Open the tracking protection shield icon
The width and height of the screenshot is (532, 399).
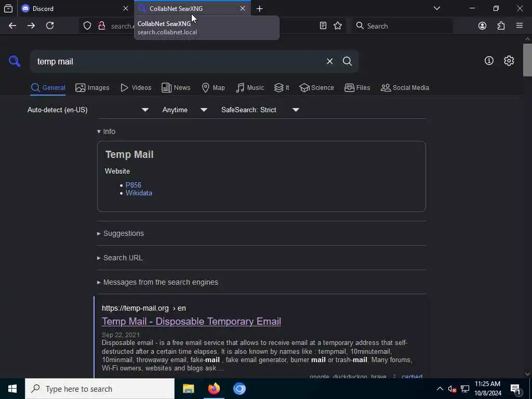(87, 26)
